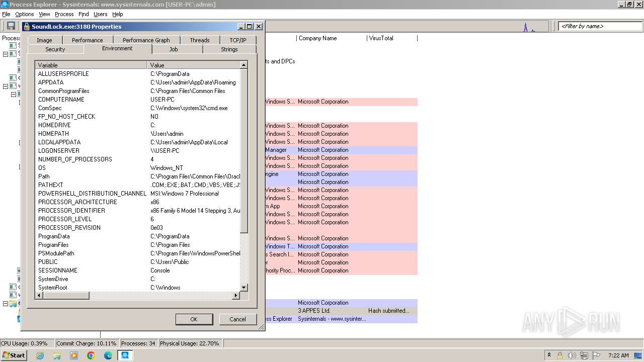644x362 pixels.
Task: Click the CPU usage mini graph in toolbar
Action: point(528,27)
